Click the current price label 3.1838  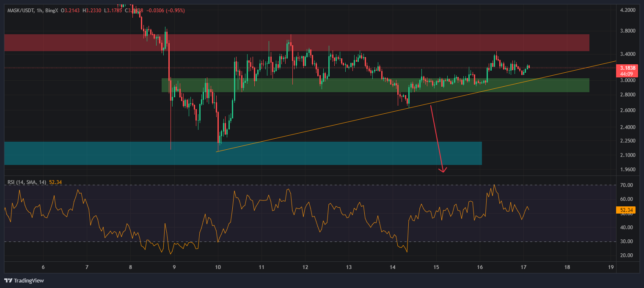pyautogui.click(x=627, y=68)
